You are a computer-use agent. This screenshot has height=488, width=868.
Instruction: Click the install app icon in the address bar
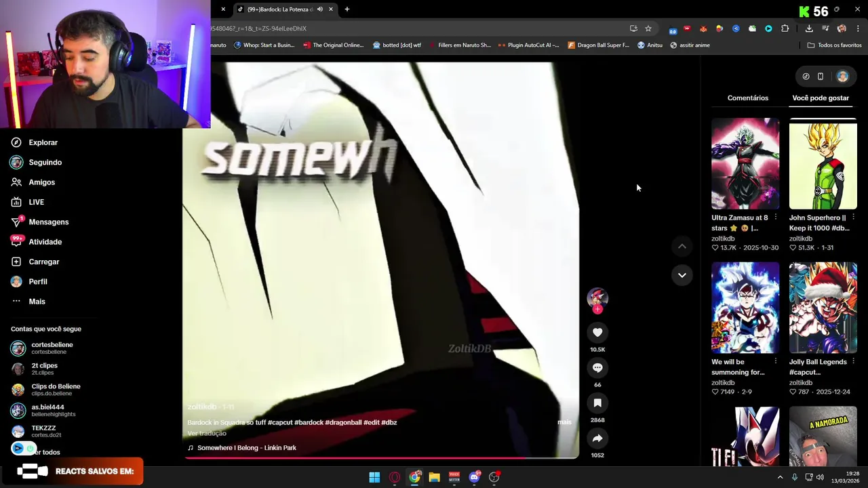[633, 28]
